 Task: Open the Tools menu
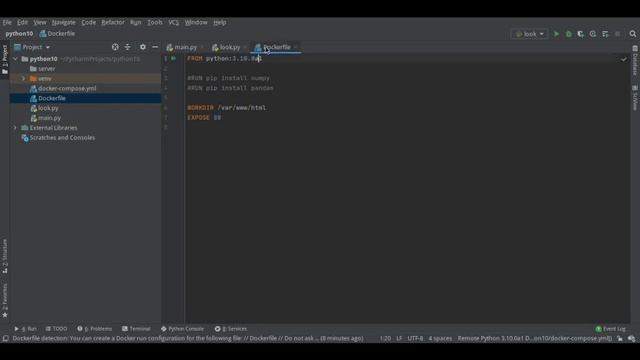point(155,22)
